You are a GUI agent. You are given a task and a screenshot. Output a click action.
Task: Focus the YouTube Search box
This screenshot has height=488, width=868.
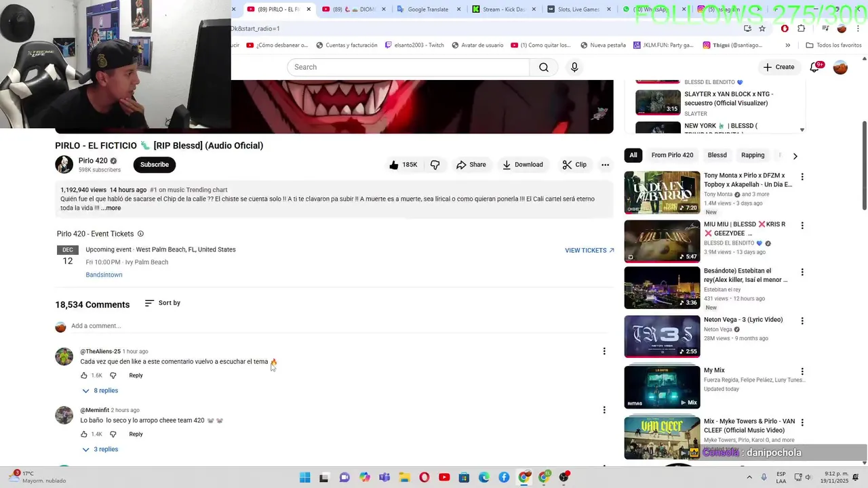pos(408,67)
